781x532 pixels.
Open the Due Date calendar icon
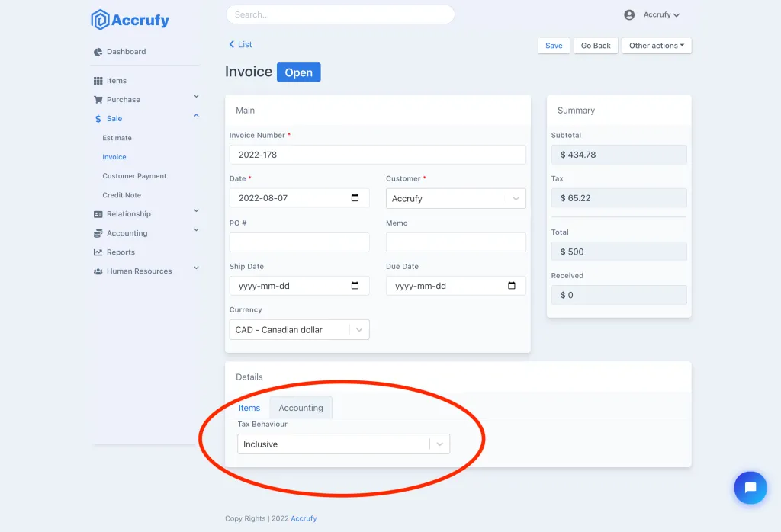[512, 286]
